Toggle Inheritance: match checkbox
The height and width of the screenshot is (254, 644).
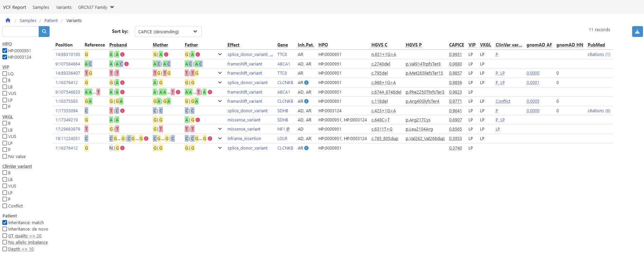5,222
